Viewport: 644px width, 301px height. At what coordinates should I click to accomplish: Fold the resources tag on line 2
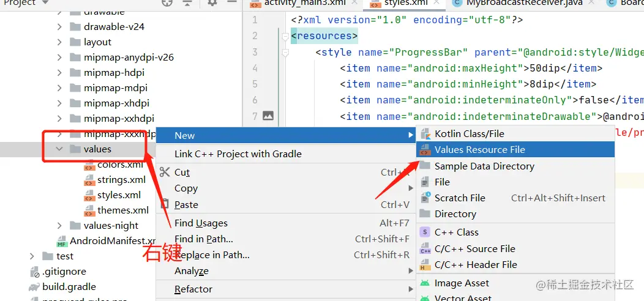pos(285,37)
